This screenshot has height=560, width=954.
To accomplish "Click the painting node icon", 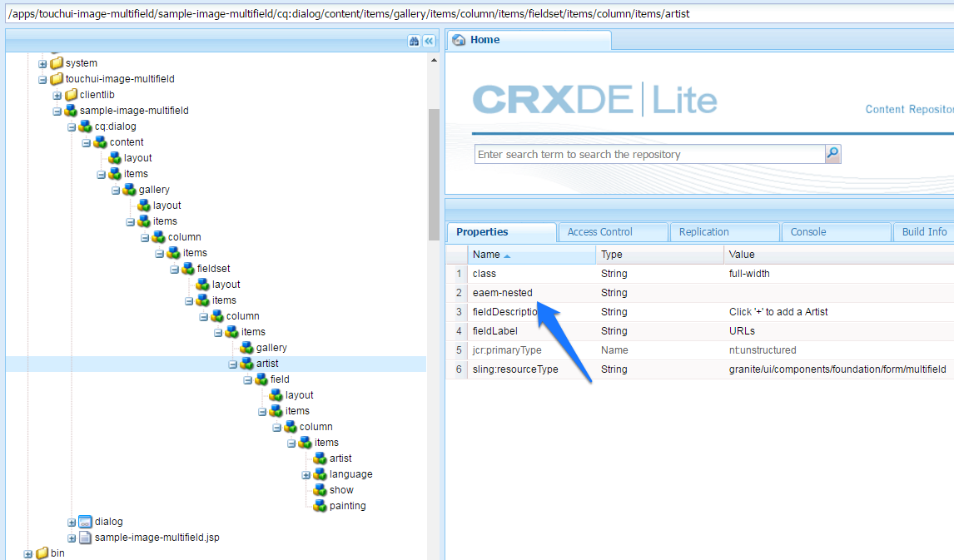I will point(320,505).
